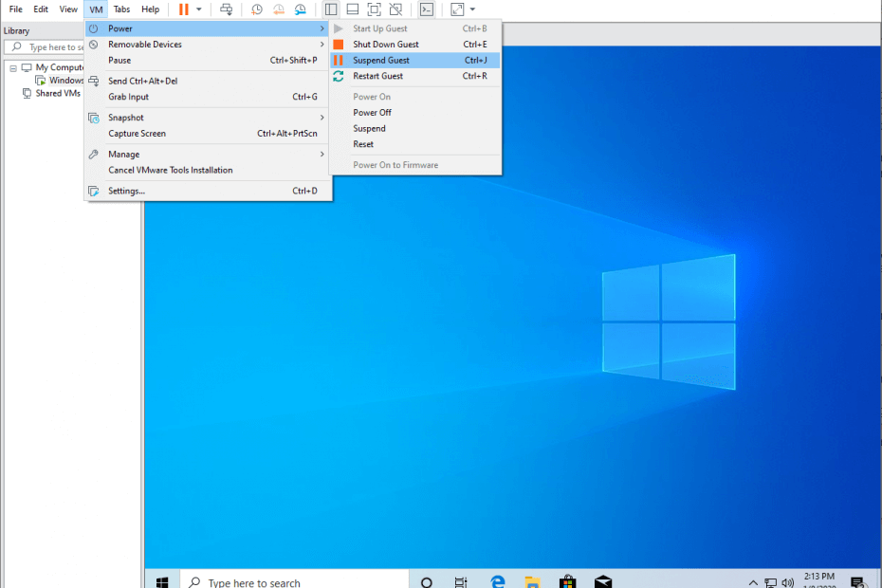Click the orange Suspend Guest pause icon
882x588 pixels.
tap(338, 60)
